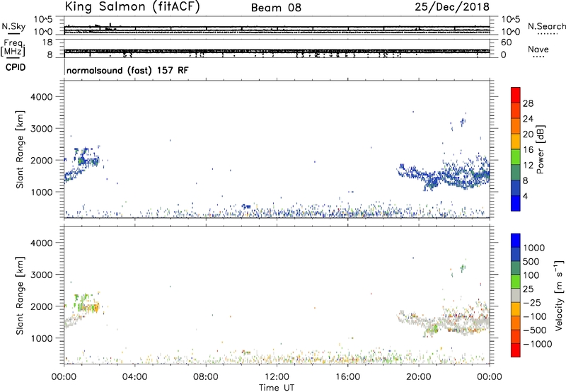Image resolution: width=566 pixels, height=392 pixels.
Task: Click high-range velocity echo near 3200 km
Action: tap(463, 267)
